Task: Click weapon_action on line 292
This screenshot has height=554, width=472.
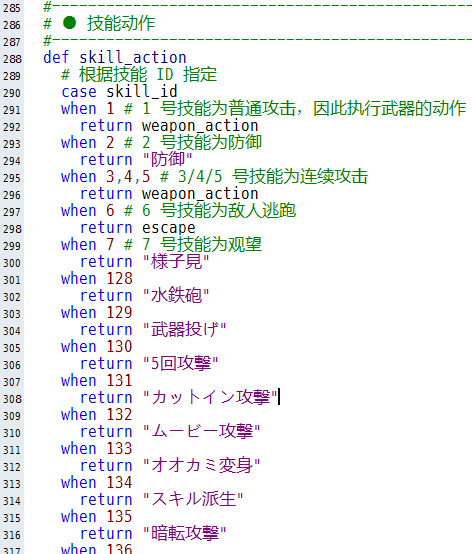Action: click(x=200, y=126)
